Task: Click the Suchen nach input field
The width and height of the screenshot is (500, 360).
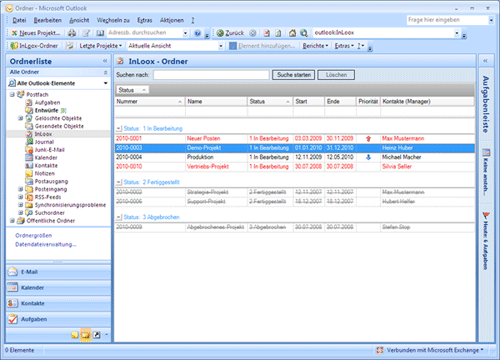Action: tap(211, 75)
